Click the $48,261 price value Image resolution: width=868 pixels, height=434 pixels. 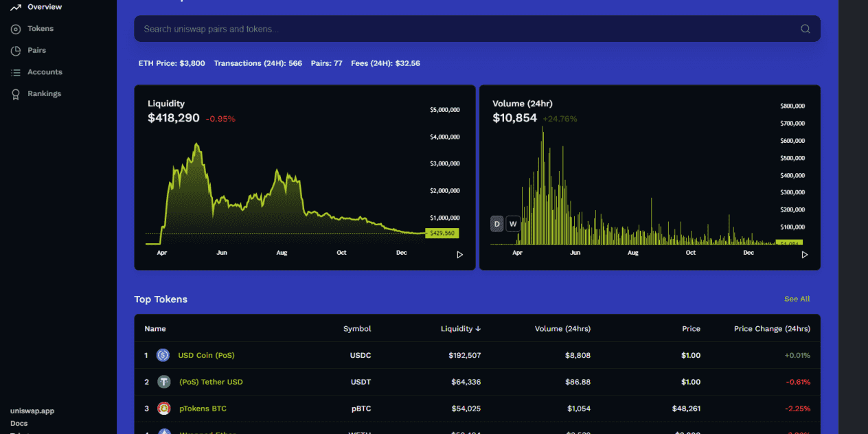[687, 409]
